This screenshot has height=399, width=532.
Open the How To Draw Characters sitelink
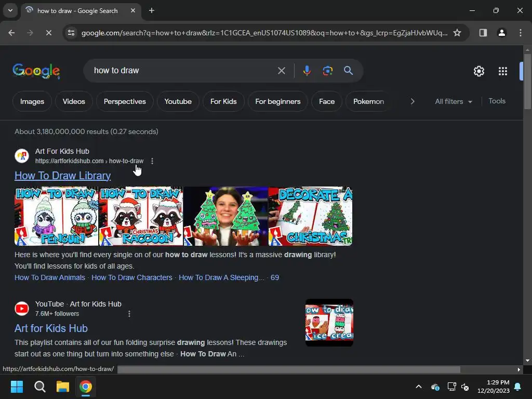(132, 277)
